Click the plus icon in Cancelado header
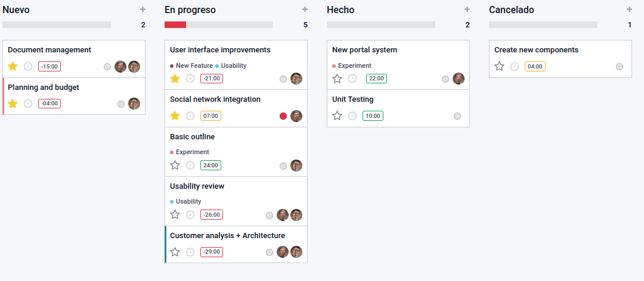The height and width of the screenshot is (281, 644). tap(629, 10)
